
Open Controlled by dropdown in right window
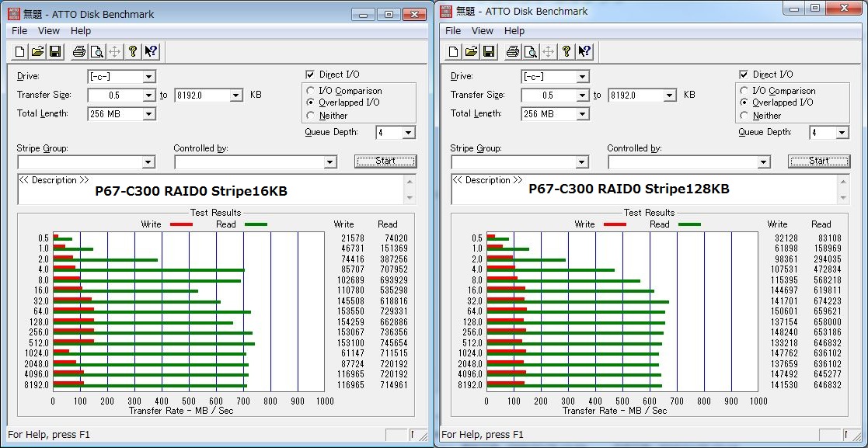(x=764, y=162)
